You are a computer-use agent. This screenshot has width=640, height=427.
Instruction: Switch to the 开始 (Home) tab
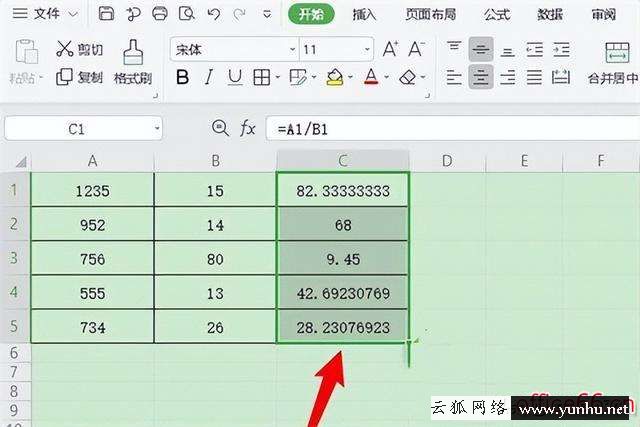[x=311, y=14]
